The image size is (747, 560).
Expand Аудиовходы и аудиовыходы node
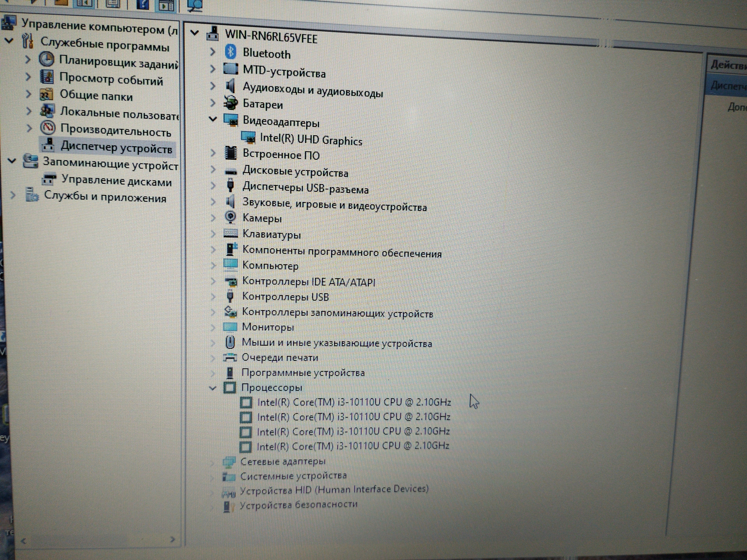[x=212, y=86]
